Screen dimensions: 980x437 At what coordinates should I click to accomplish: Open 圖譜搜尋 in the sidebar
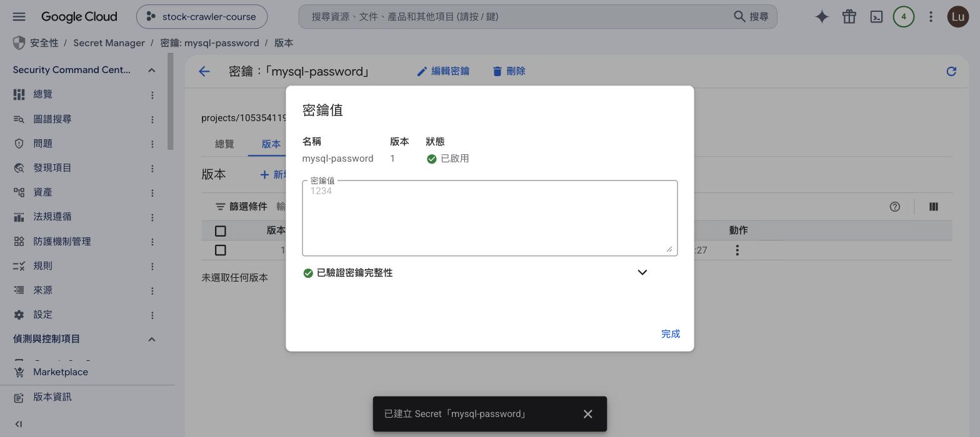52,119
